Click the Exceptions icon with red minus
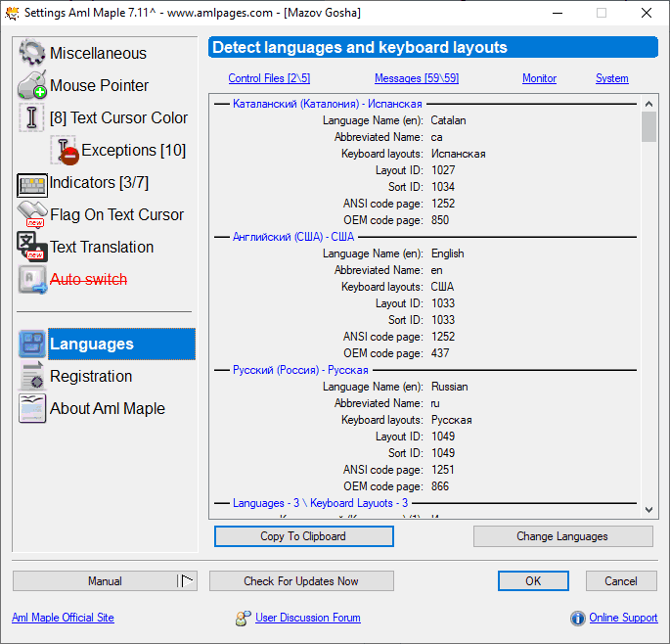This screenshot has height=644, width=670. (x=65, y=150)
